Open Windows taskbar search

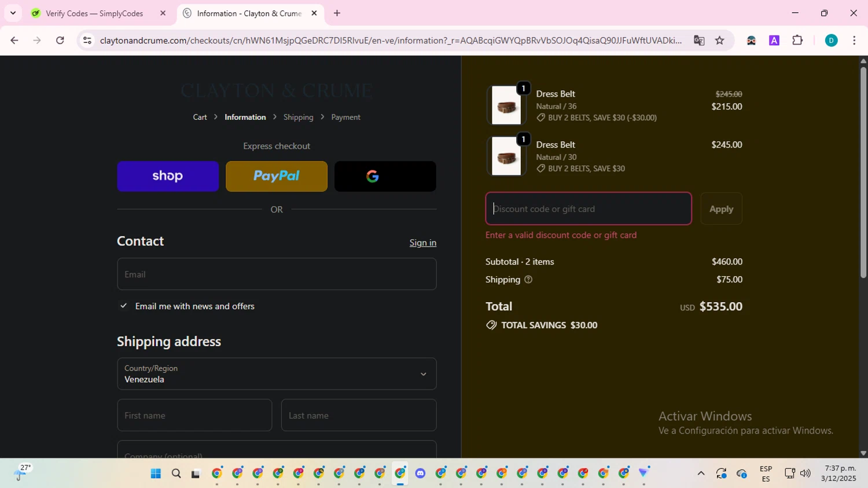coord(176,474)
